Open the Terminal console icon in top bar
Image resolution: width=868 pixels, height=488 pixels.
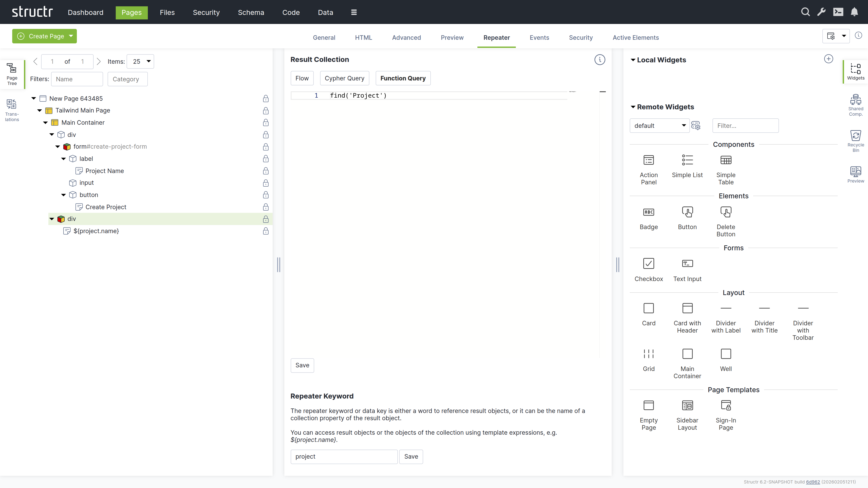click(838, 12)
